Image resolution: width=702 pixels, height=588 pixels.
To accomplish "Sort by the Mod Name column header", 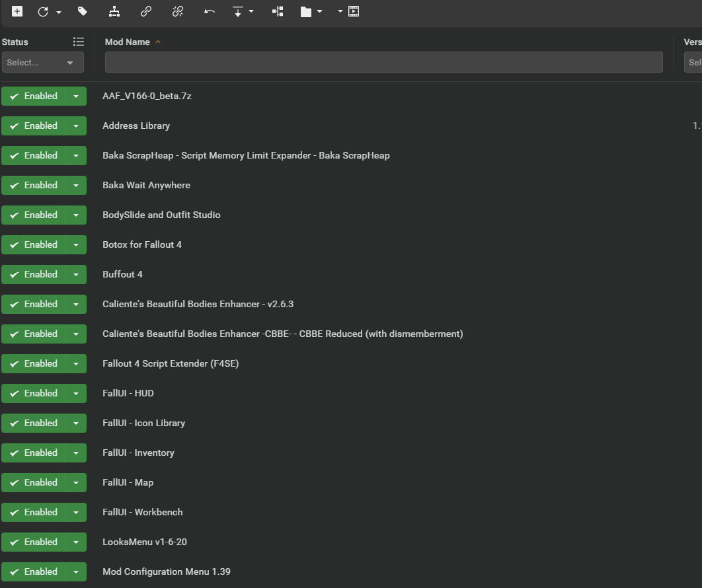I will point(127,42).
